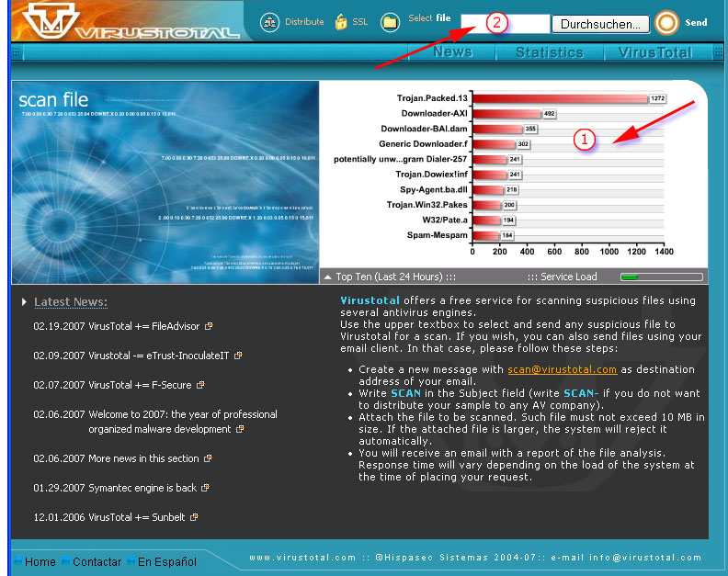Open external link icon beside More news
This screenshot has width=728, height=576.
(208, 458)
